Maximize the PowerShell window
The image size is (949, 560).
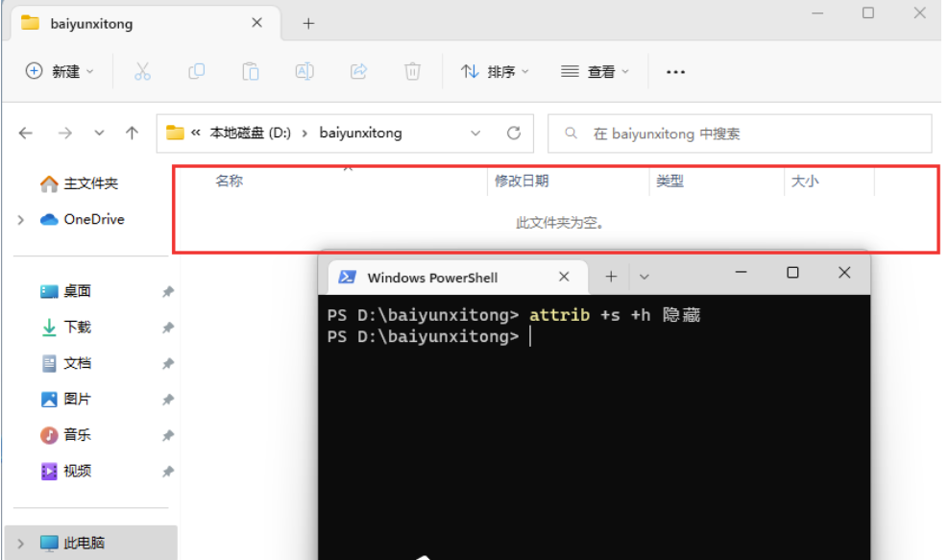tap(792, 273)
